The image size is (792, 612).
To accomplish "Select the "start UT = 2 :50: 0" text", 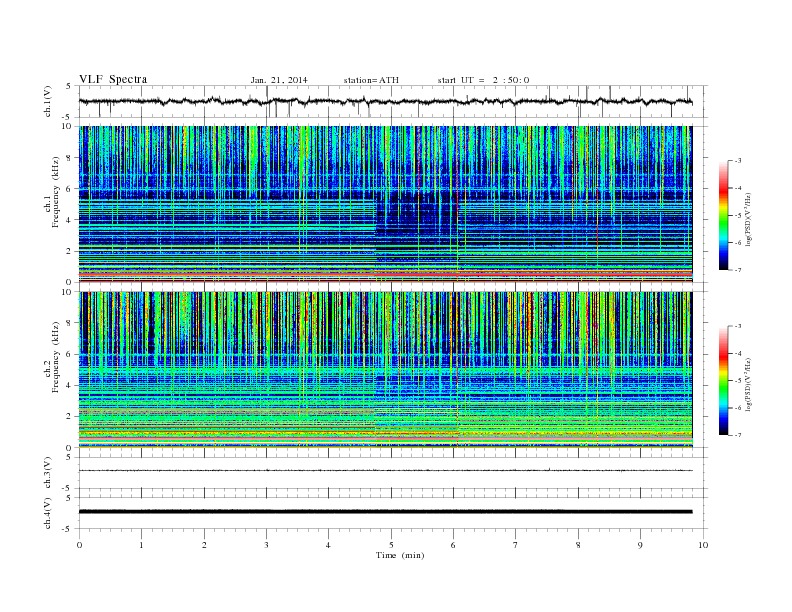I will 483,80.
